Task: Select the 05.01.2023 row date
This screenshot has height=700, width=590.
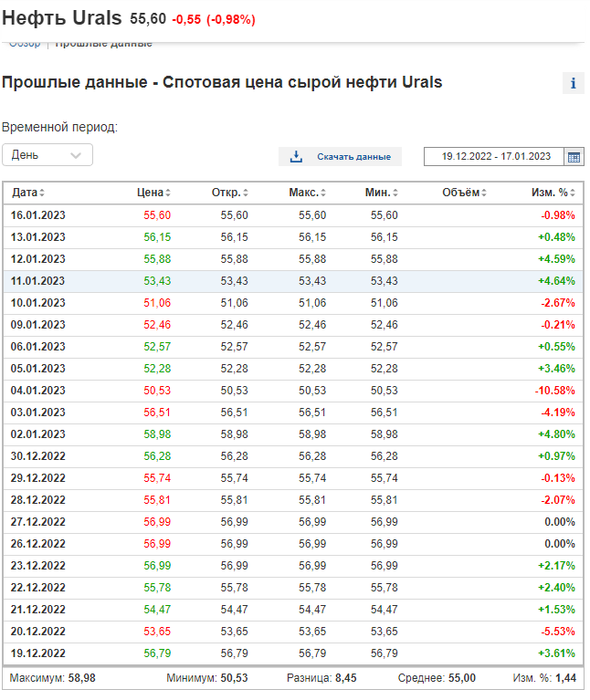Action: tap(38, 369)
